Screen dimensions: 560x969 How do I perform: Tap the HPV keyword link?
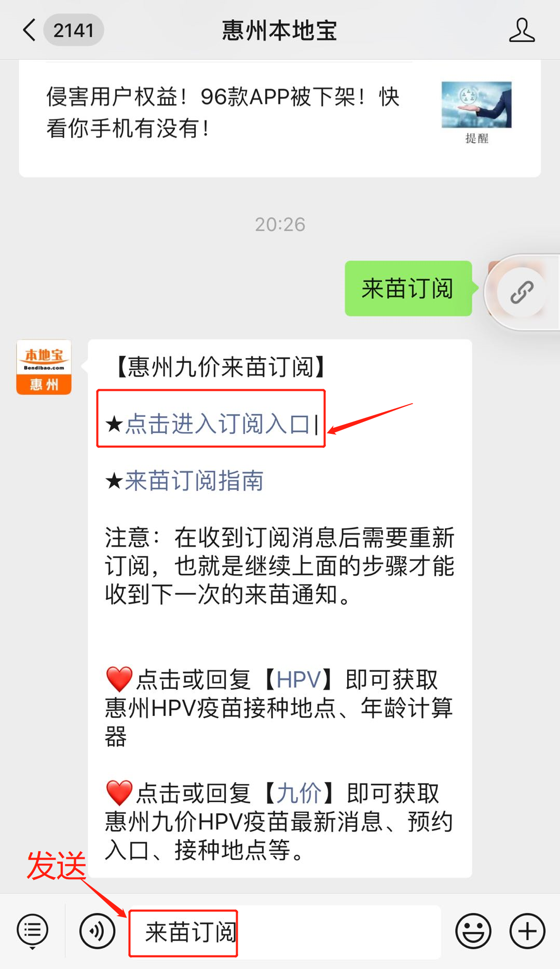click(298, 679)
